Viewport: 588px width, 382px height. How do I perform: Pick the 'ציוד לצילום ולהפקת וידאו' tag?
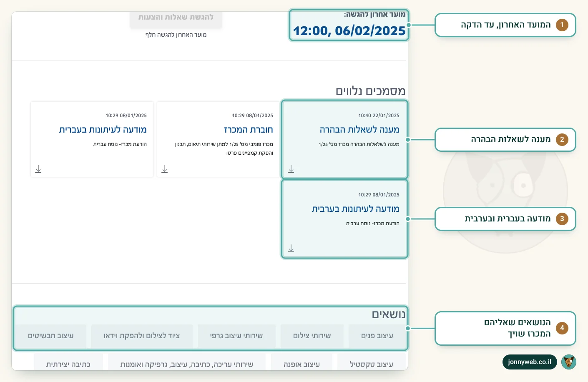(142, 336)
